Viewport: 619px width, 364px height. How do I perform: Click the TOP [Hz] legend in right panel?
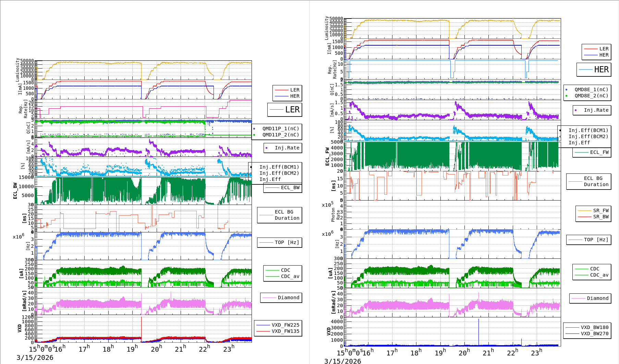(x=596, y=240)
